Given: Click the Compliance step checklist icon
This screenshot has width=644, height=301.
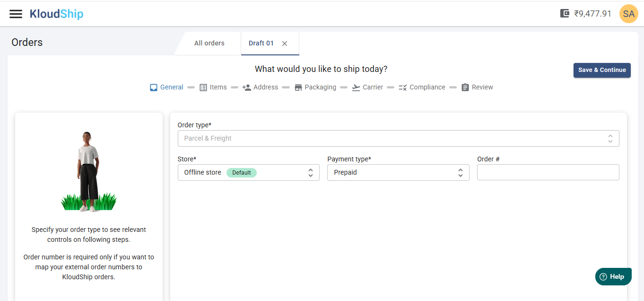Looking at the screenshot, I should coord(403,88).
